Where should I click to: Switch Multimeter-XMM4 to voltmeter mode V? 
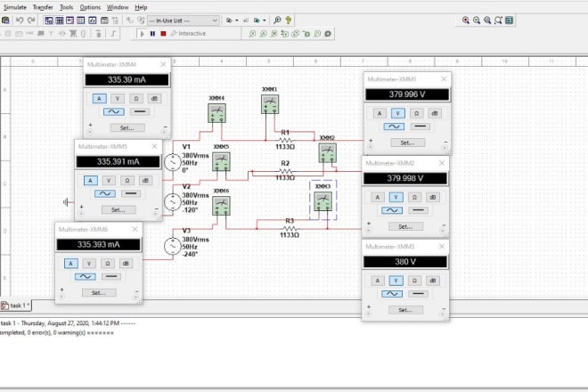118,99
